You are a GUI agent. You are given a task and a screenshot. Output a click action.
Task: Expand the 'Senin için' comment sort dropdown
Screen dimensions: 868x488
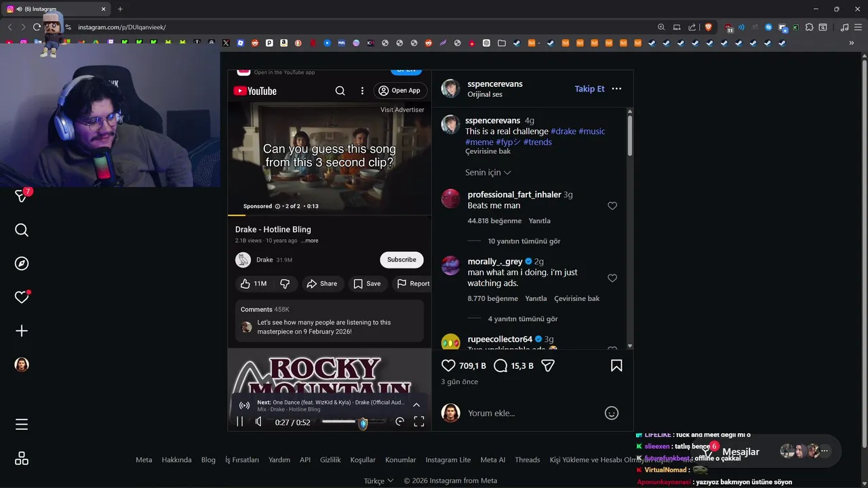[x=488, y=172]
